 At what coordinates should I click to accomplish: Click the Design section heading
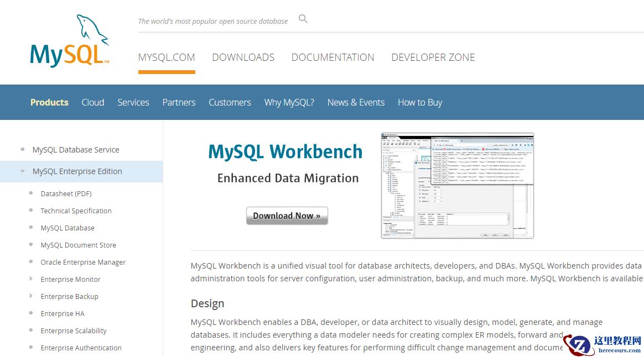tap(207, 303)
